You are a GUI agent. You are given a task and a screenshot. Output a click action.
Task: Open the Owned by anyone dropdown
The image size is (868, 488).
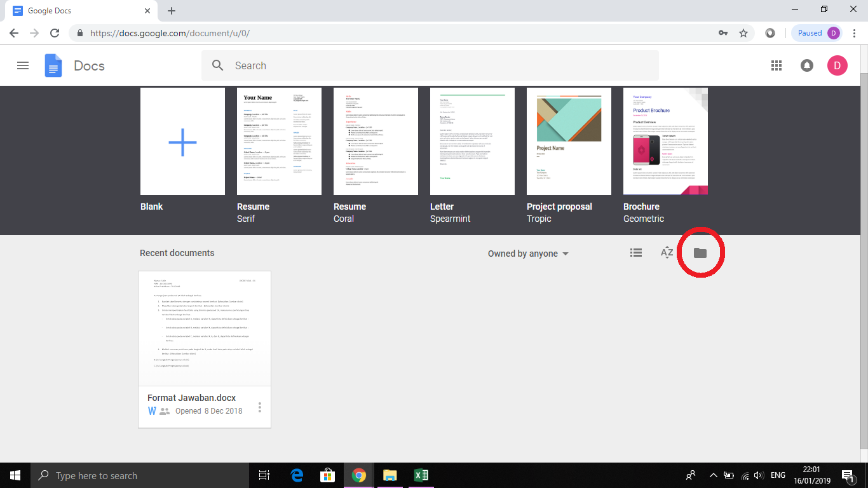click(528, 254)
